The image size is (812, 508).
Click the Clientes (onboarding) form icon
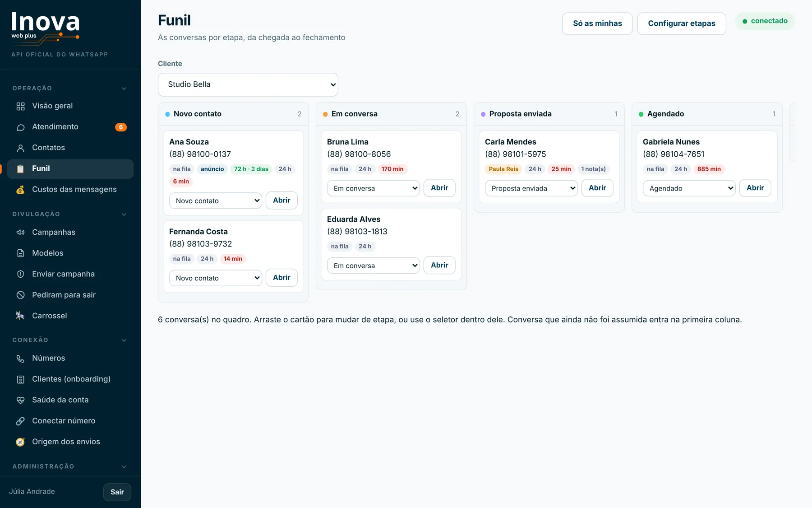[20, 379]
